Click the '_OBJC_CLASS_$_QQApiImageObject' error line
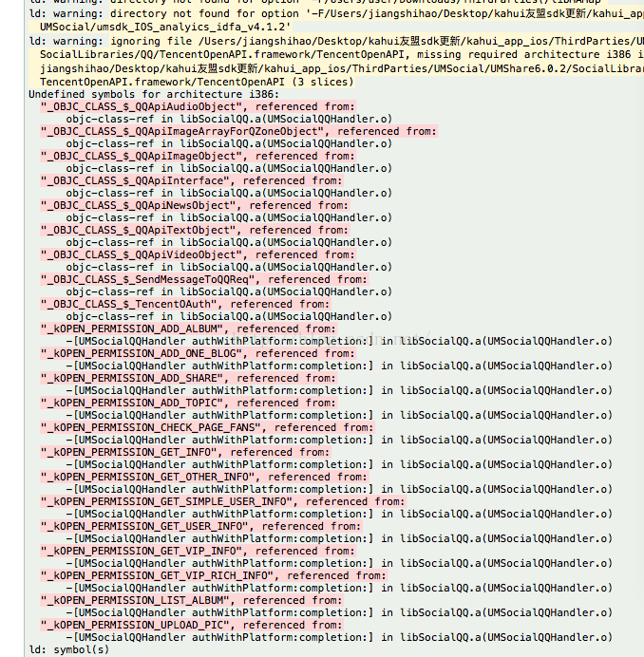Screen dimensions: 644x657 pos(198,157)
